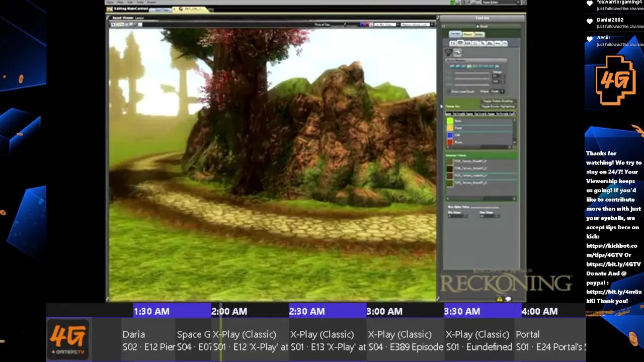Select the dark brush shape icon
The height and width of the screenshot is (362, 644).
(x=449, y=52)
